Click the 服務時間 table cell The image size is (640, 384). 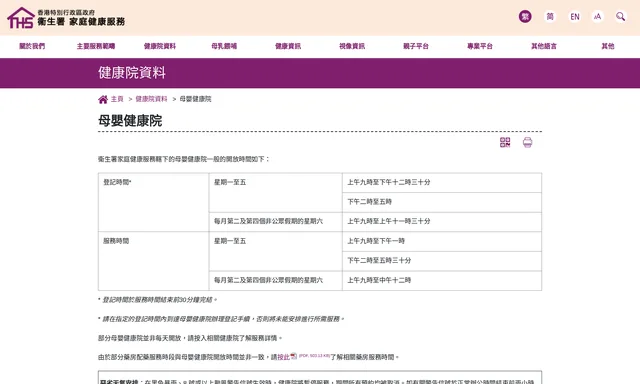(x=153, y=261)
